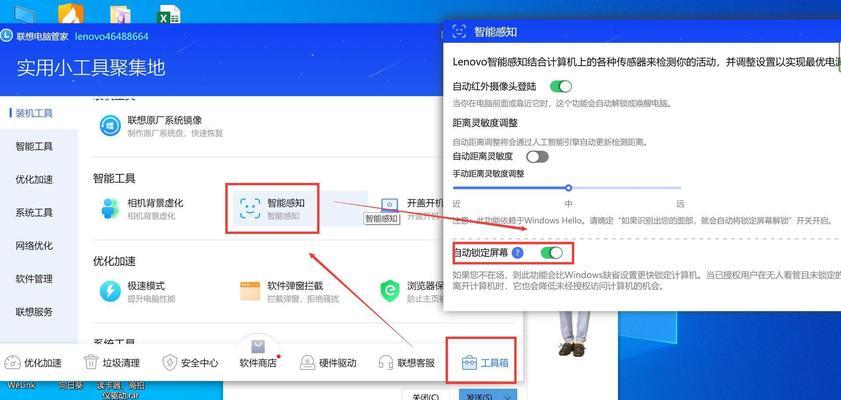Open the 相机背景虚化 tool icon

[110, 209]
